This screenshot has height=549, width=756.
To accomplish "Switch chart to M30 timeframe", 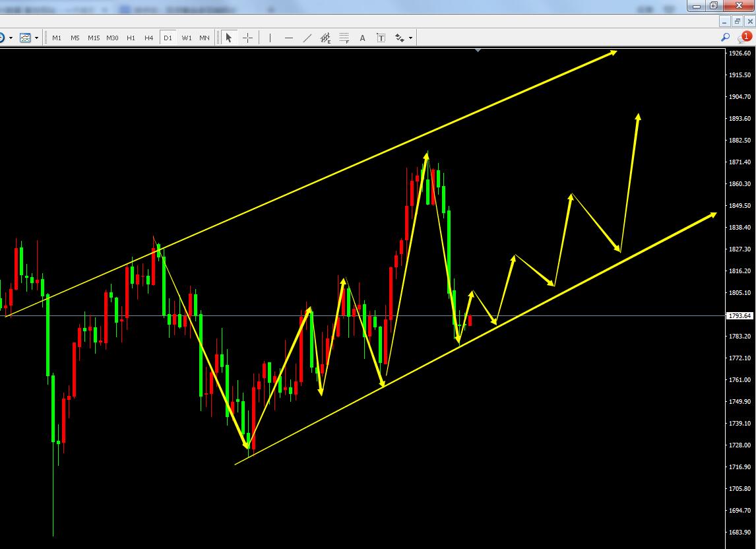I will pos(112,38).
